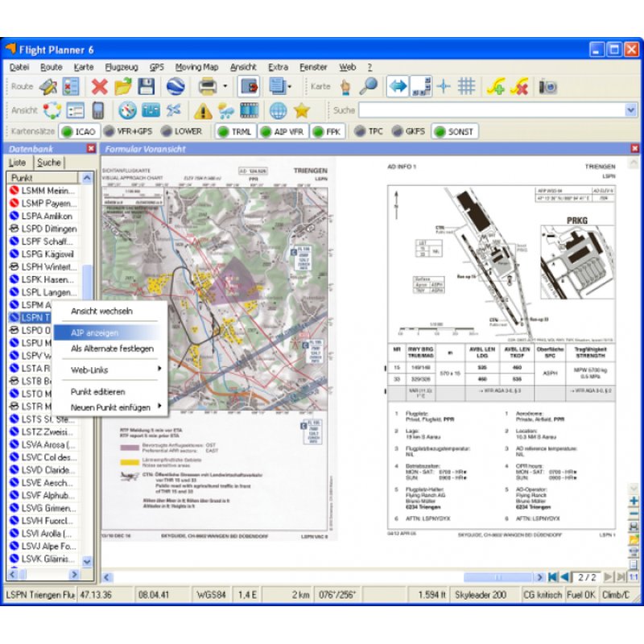Toggle the TPC map set

tap(369, 131)
